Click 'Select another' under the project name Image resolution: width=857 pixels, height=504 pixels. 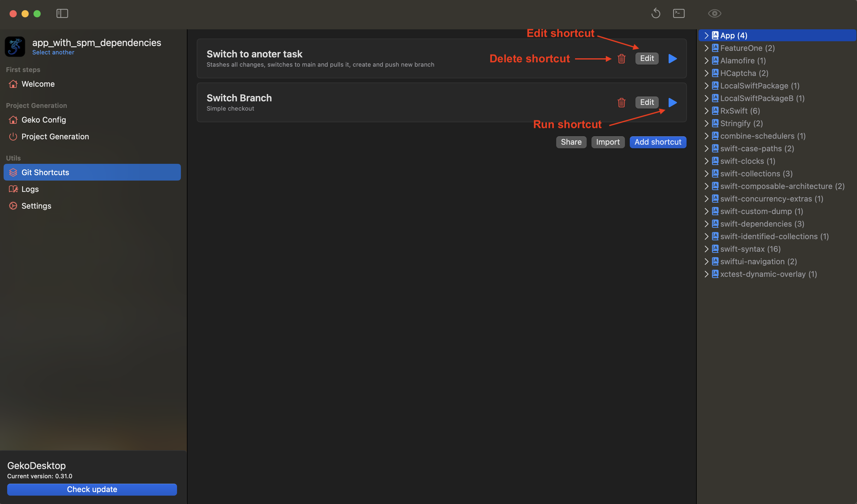[53, 52]
